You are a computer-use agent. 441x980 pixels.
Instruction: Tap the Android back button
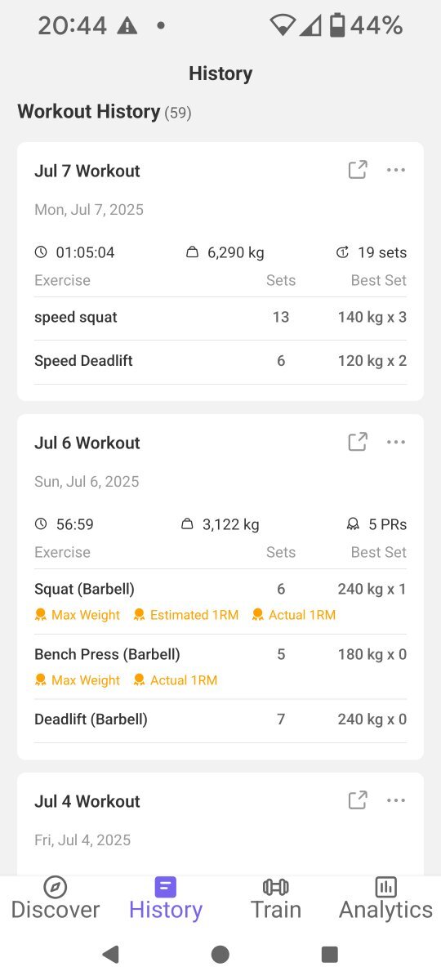[x=110, y=954]
